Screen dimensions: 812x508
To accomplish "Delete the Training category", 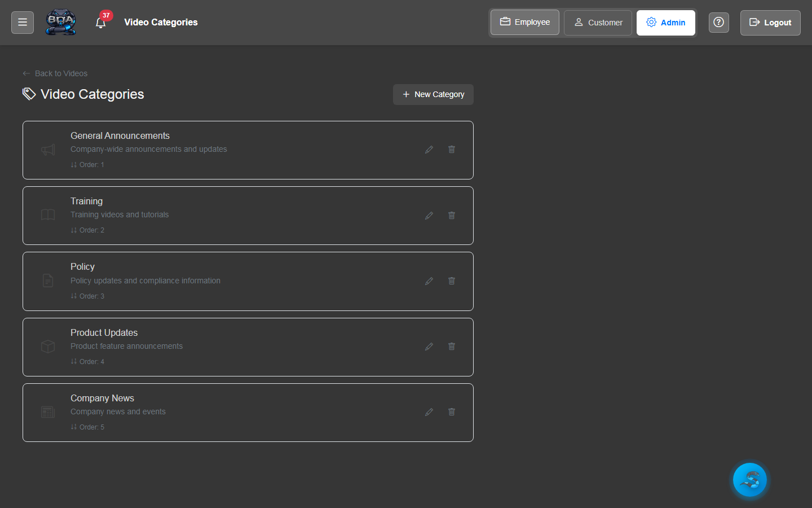I will tap(452, 216).
